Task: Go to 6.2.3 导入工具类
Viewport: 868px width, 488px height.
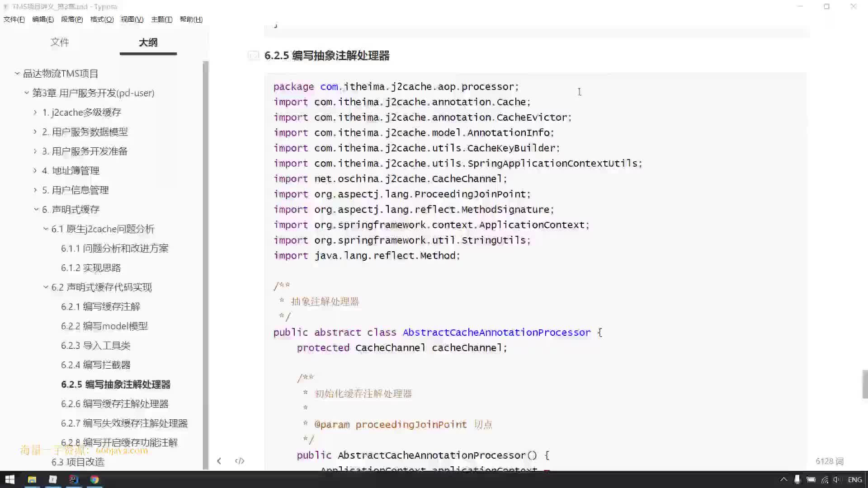Action: (x=96, y=345)
